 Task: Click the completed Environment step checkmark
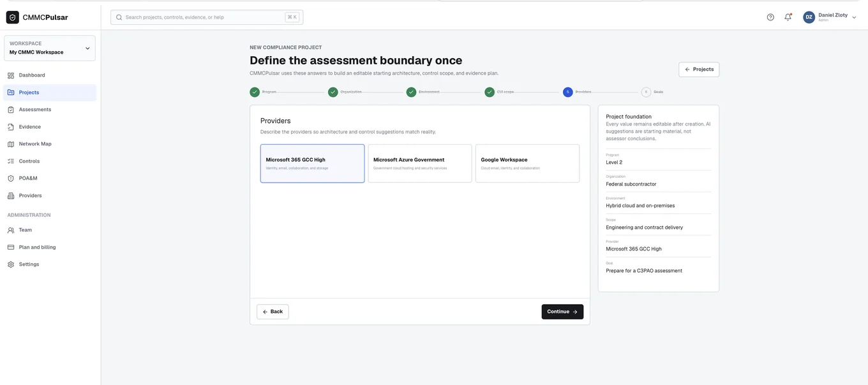(412, 92)
